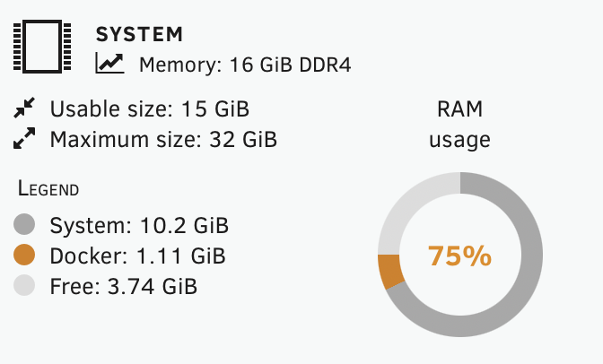Click the RAM memory chip icon
The image size is (603, 364).
(42, 47)
